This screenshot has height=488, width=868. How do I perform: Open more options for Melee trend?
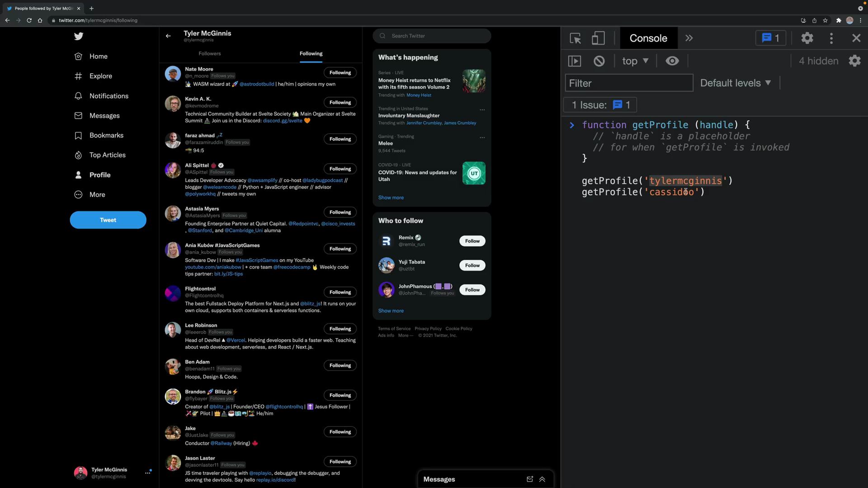click(482, 137)
